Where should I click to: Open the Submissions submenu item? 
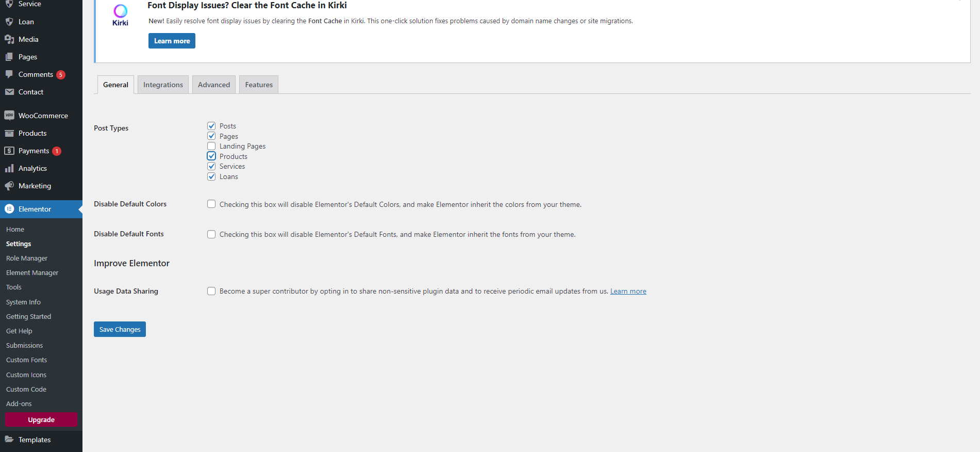tap(25, 345)
